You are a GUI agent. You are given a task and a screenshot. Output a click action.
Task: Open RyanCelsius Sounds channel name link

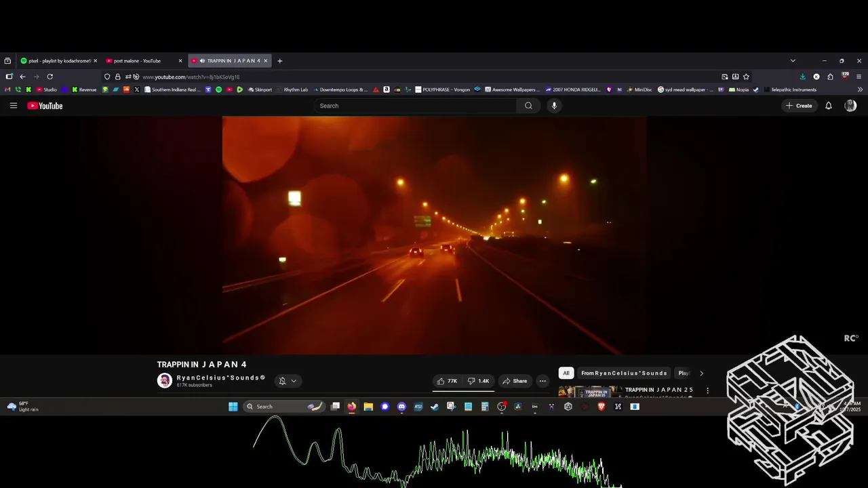pos(218,378)
